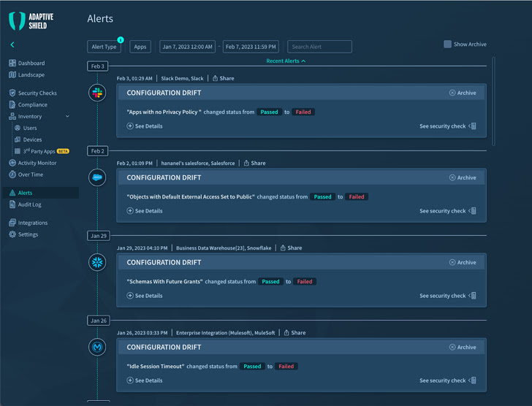
Task: Click Passed status in Snowflake alert
Action: pos(270,281)
